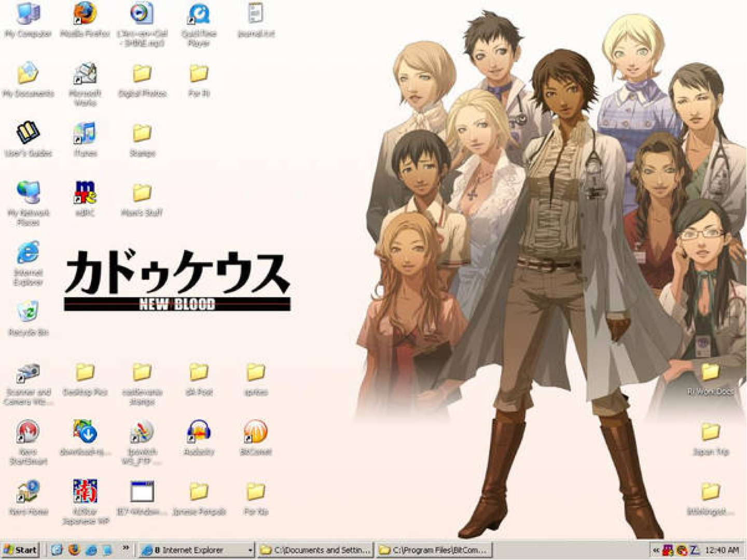Screen dimensions: 747x560
Task: Click the Firefox icon in Quick Launch
Action: pyautogui.click(x=74, y=550)
